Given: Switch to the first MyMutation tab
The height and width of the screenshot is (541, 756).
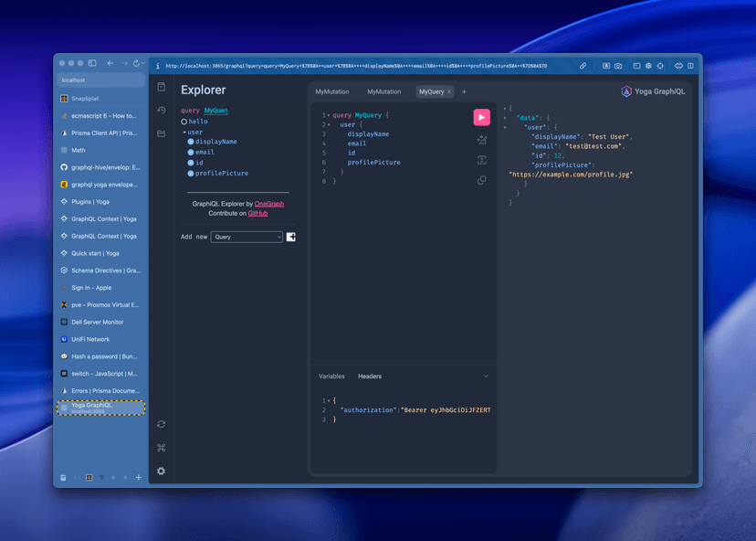Looking at the screenshot, I should 332,92.
